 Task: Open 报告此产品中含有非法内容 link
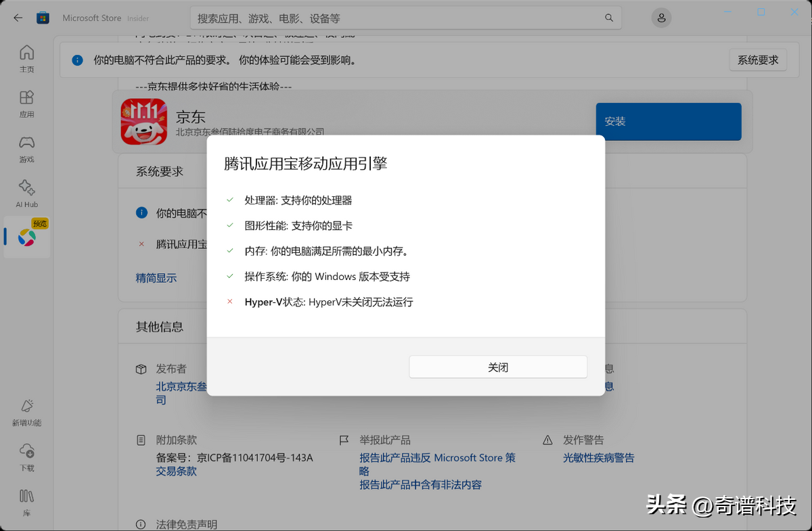pos(420,484)
